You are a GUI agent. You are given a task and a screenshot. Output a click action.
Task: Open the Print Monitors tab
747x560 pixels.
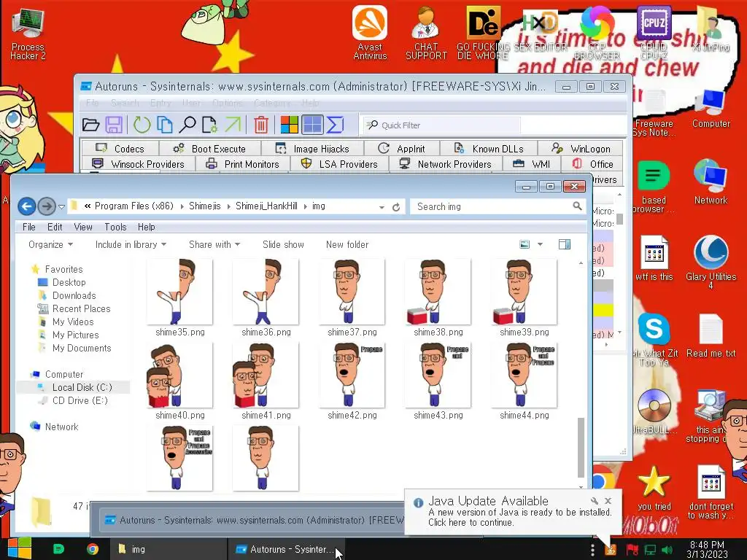pyautogui.click(x=242, y=164)
